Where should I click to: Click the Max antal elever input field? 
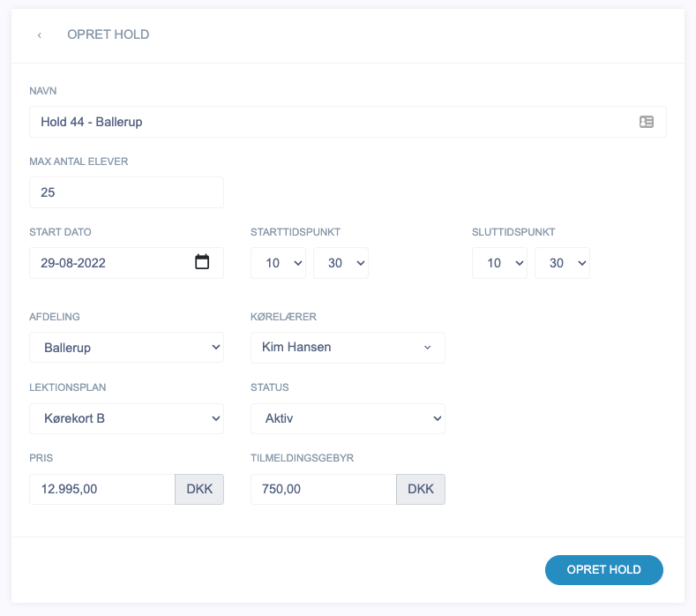[126, 192]
